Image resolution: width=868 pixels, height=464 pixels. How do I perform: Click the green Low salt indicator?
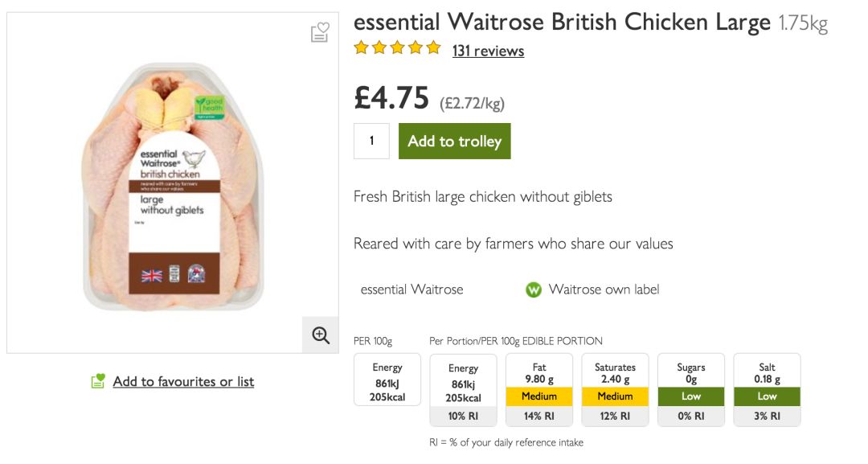pos(767,396)
